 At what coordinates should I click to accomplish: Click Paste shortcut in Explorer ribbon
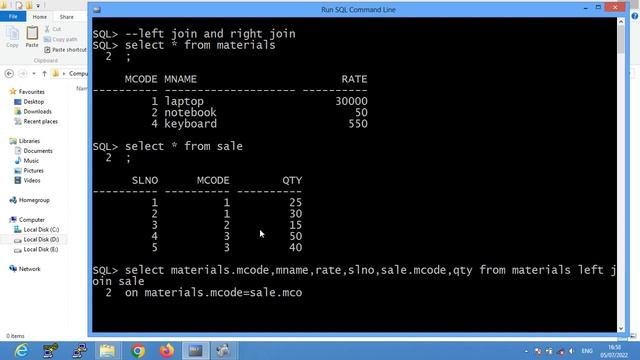[x=65, y=49]
